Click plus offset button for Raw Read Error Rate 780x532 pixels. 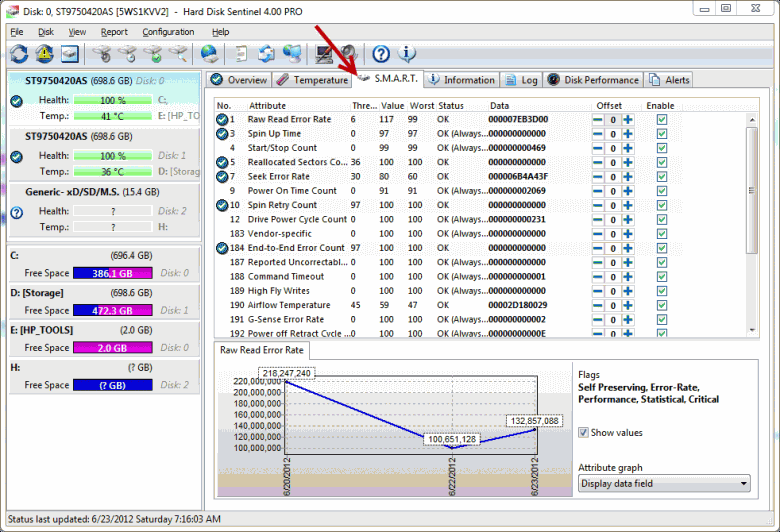click(x=628, y=119)
